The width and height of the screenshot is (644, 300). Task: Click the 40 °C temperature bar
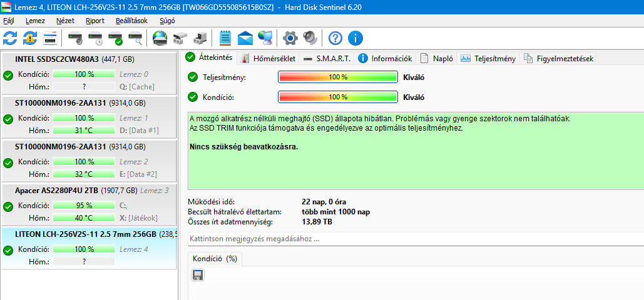[x=84, y=218]
